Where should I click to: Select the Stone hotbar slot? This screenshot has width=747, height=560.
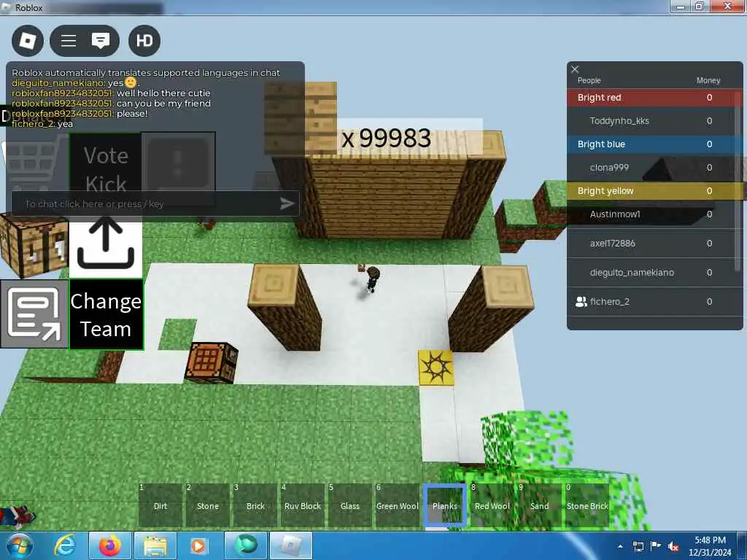(208, 505)
